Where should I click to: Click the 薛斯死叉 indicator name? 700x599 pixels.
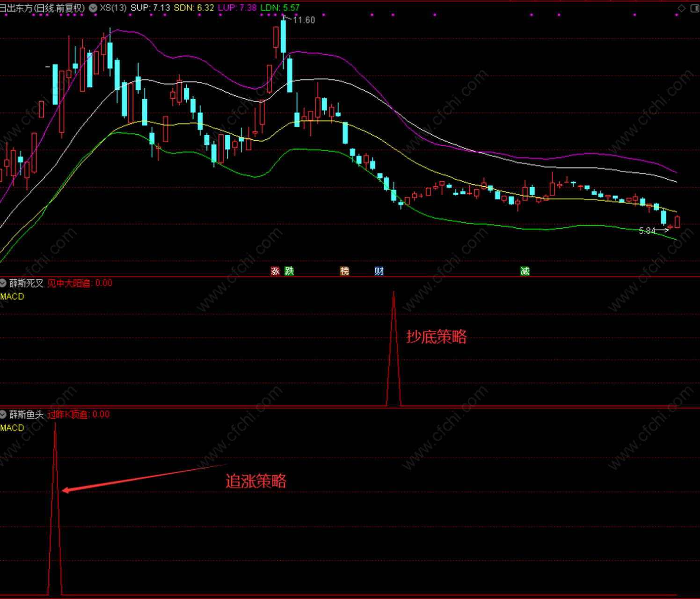coord(26,283)
